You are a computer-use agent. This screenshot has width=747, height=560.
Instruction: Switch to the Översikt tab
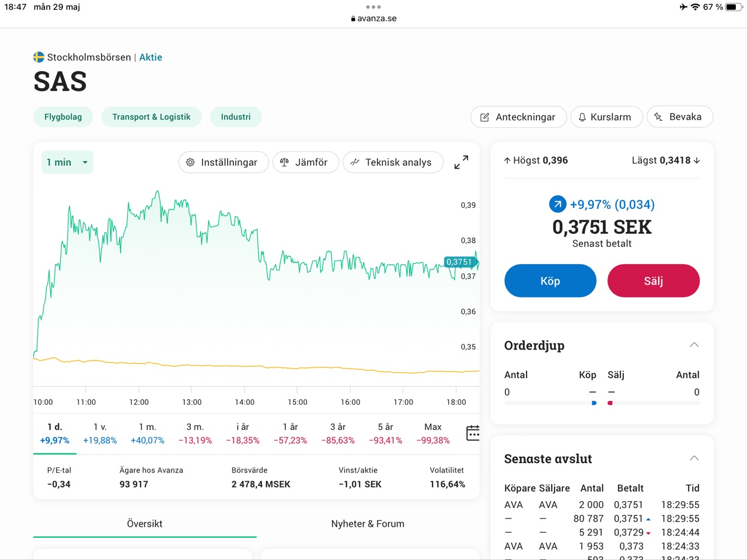click(x=145, y=523)
